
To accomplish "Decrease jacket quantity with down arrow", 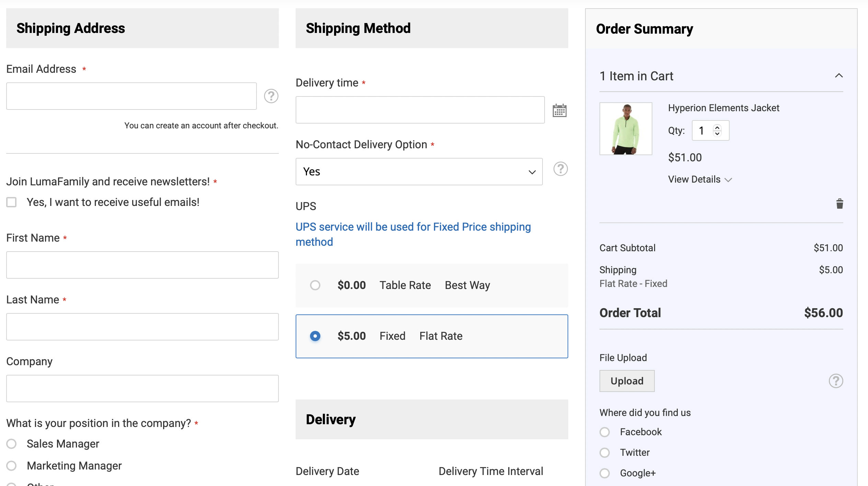I will pyautogui.click(x=717, y=134).
